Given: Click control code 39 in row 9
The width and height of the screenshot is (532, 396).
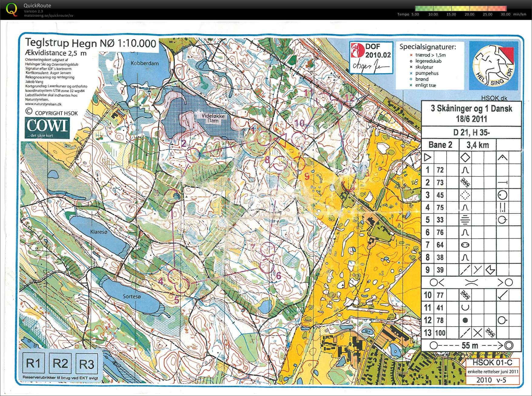Looking at the screenshot, I should click(440, 270).
